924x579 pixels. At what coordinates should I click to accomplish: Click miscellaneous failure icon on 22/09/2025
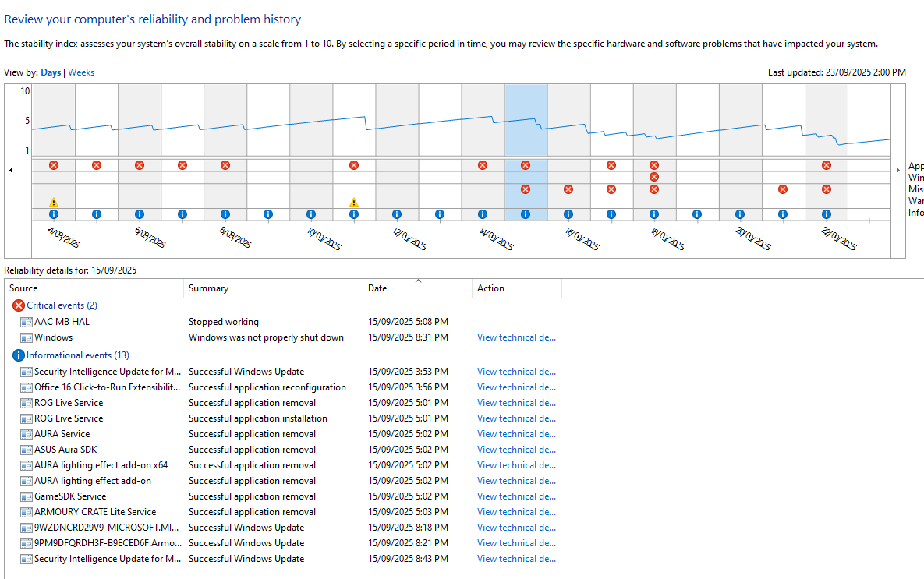(x=827, y=189)
